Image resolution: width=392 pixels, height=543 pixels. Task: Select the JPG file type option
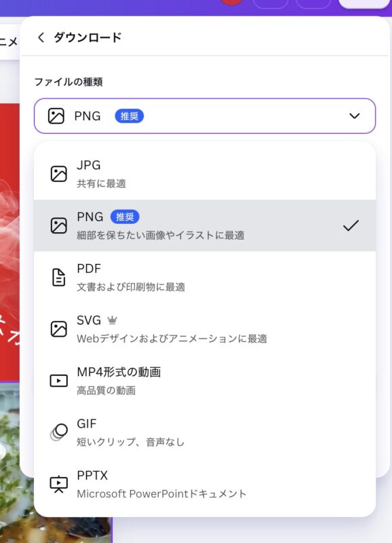(205, 174)
